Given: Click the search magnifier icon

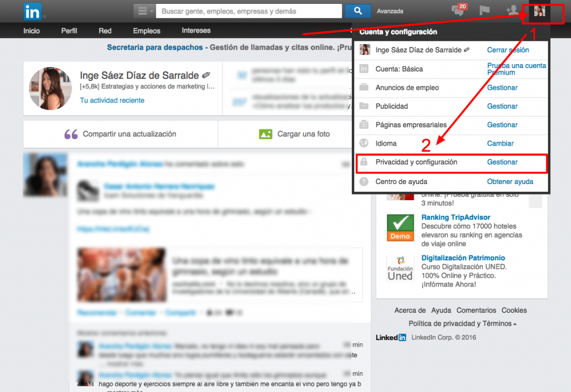Looking at the screenshot, I should [357, 11].
